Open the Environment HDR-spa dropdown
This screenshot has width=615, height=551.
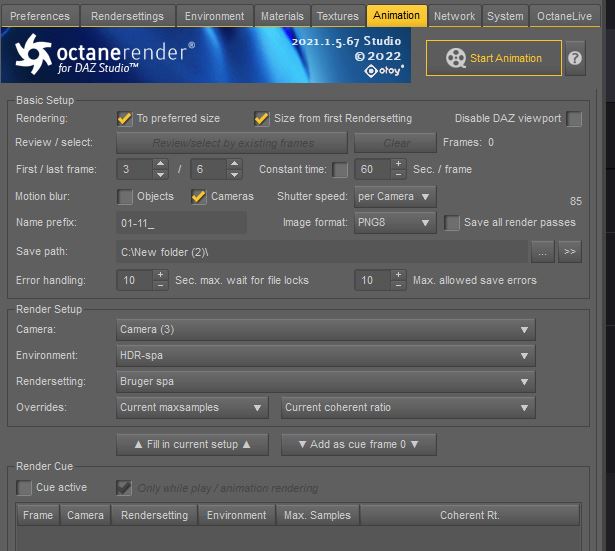click(x=326, y=356)
